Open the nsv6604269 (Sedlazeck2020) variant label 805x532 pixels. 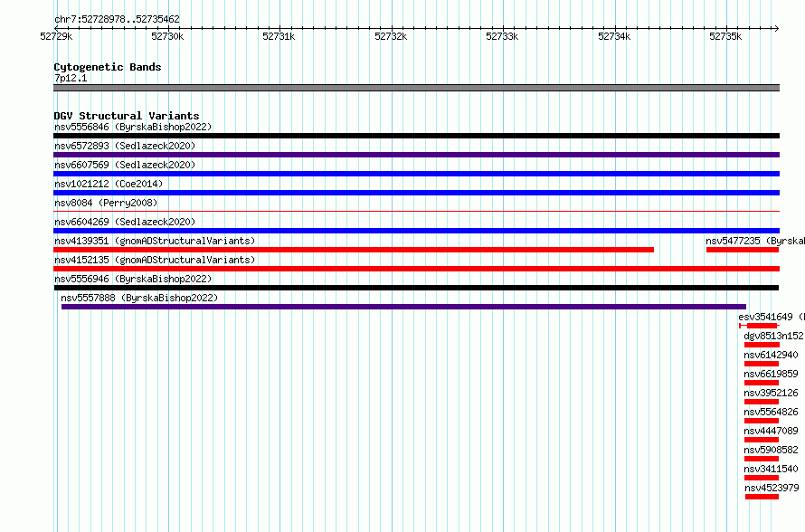tap(125, 222)
